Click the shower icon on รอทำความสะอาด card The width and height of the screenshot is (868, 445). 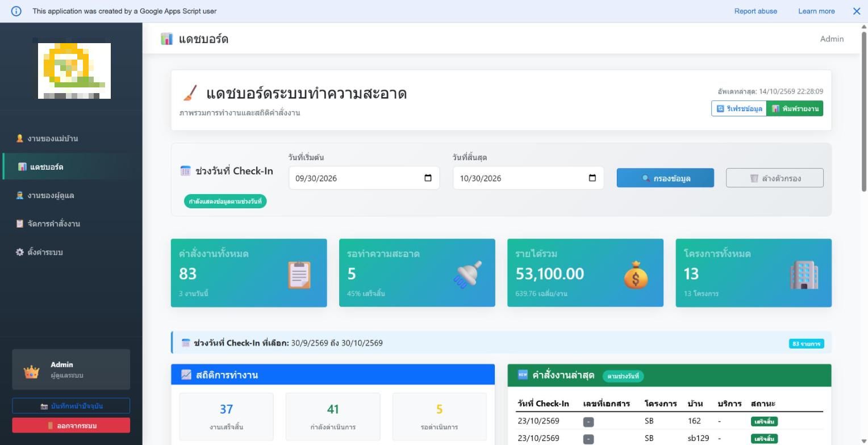click(x=468, y=275)
